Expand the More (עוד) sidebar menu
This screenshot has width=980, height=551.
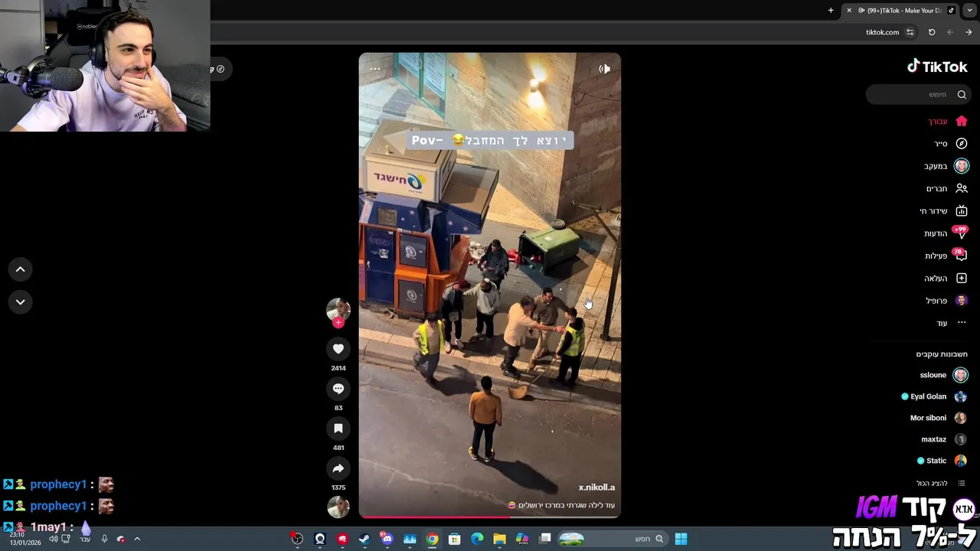point(952,323)
